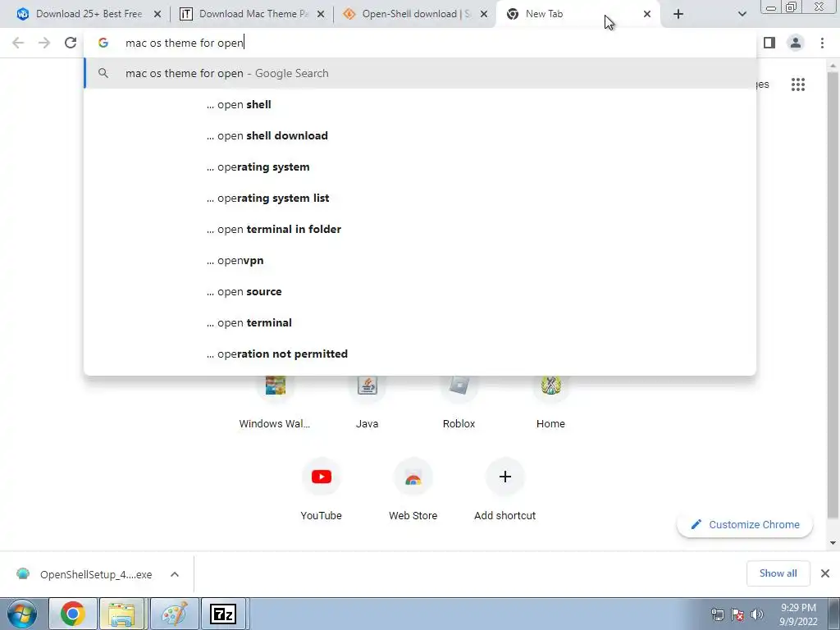Click the volume speaker tray icon
840x630 pixels.
click(757, 614)
